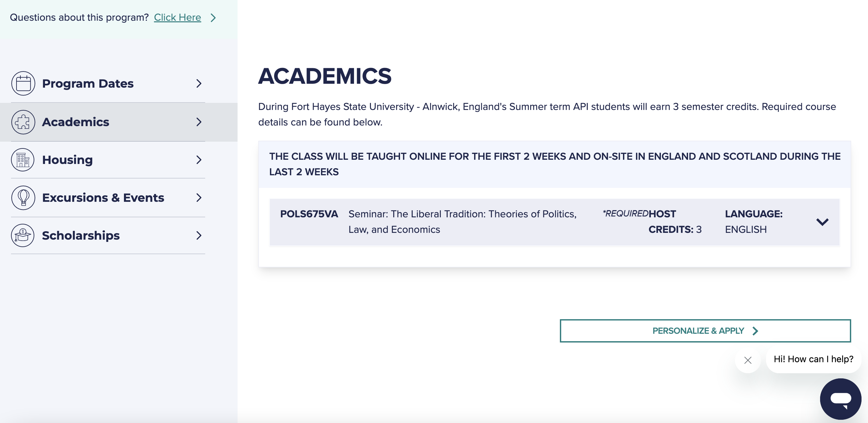Click the close X button on chat popup
The height and width of the screenshot is (423, 868).
tap(748, 360)
